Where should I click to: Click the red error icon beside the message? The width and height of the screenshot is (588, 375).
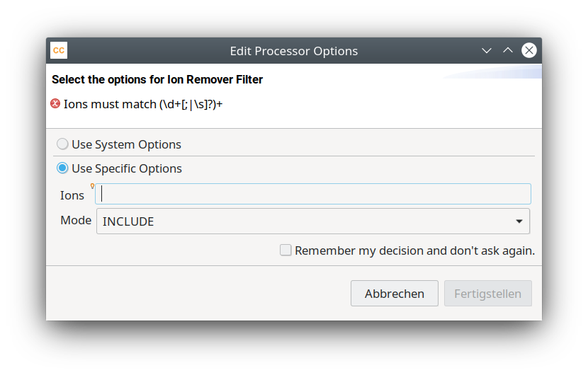tap(55, 104)
